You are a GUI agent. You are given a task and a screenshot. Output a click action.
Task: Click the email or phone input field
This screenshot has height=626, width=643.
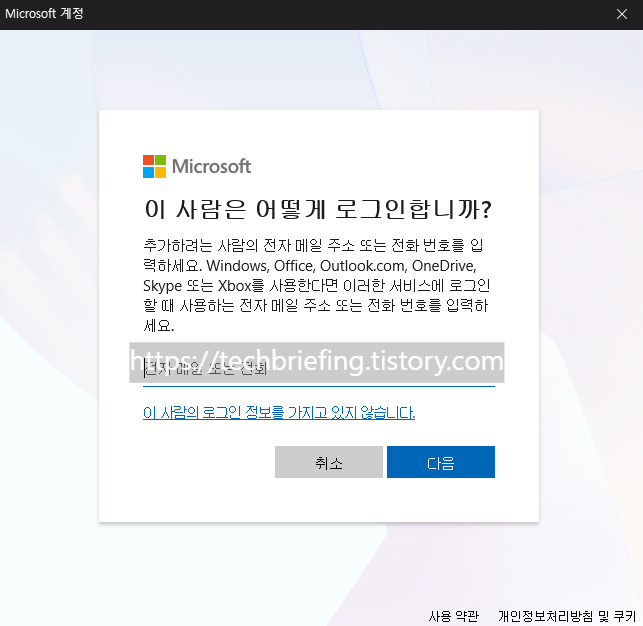point(319,369)
